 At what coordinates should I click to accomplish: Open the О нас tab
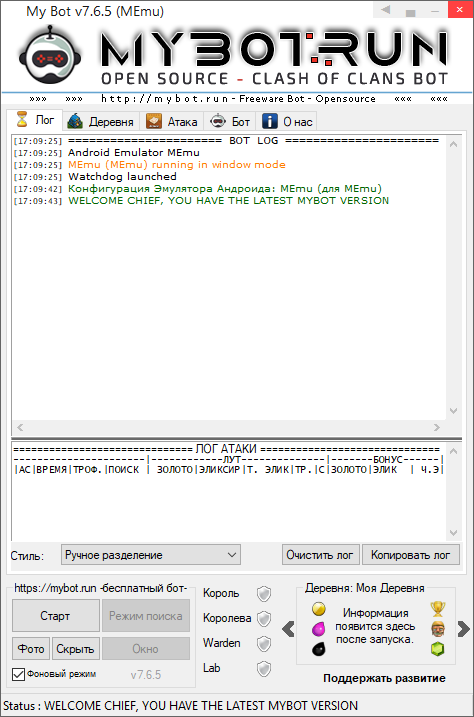[287, 122]
